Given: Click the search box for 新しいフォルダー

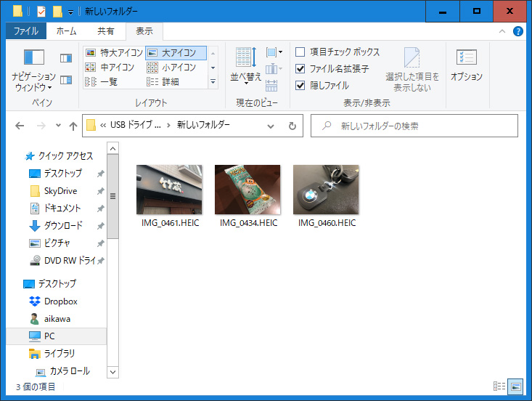Looking at the screenshot, I should tap(414, 126).
